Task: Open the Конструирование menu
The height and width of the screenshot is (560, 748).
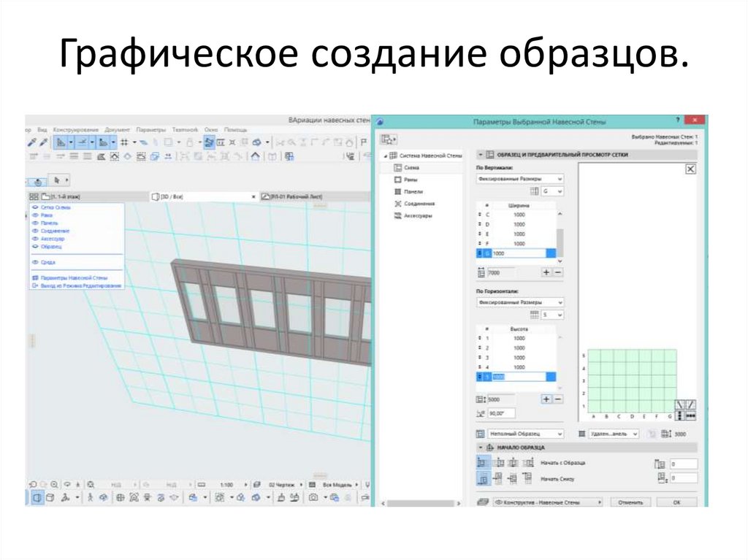Action: tap(75, 130)
